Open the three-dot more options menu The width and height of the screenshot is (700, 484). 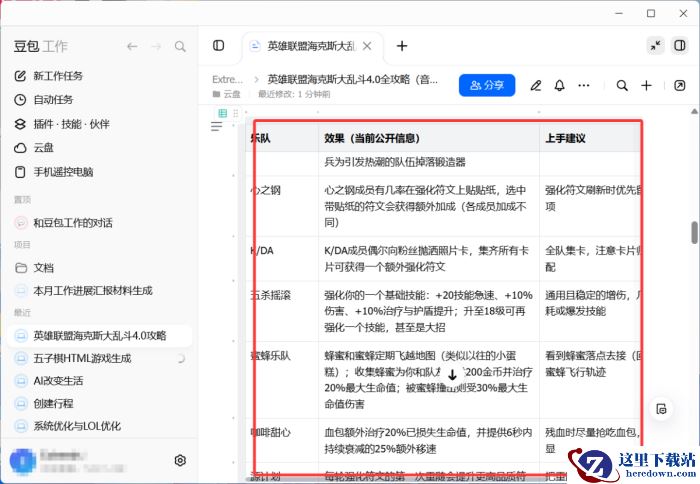coord(583,85)
